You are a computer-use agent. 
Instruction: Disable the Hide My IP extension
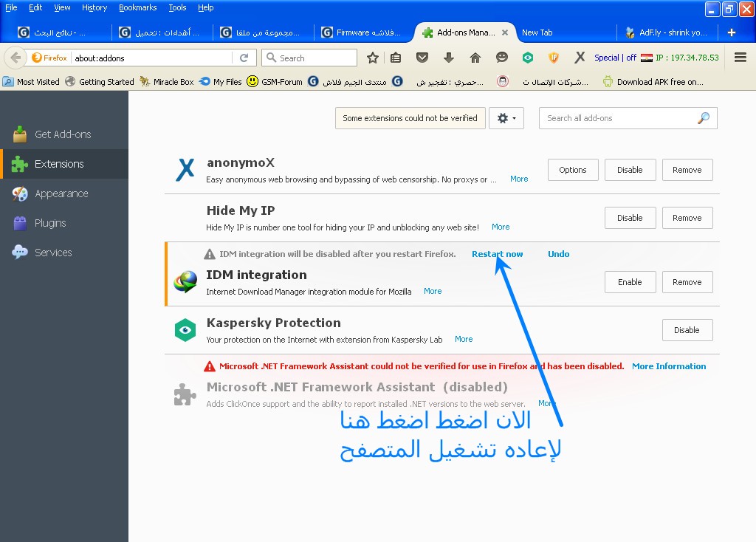630,218
